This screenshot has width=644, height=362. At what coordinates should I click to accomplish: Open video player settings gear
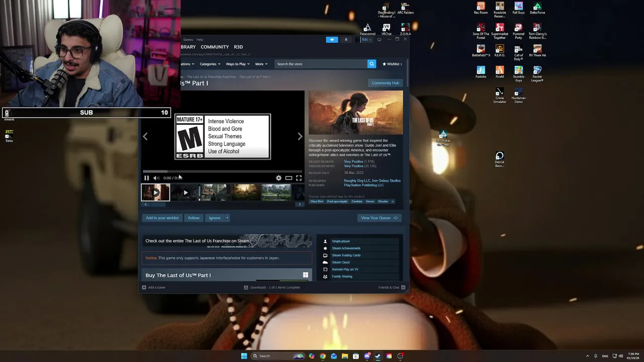point(279,178)
